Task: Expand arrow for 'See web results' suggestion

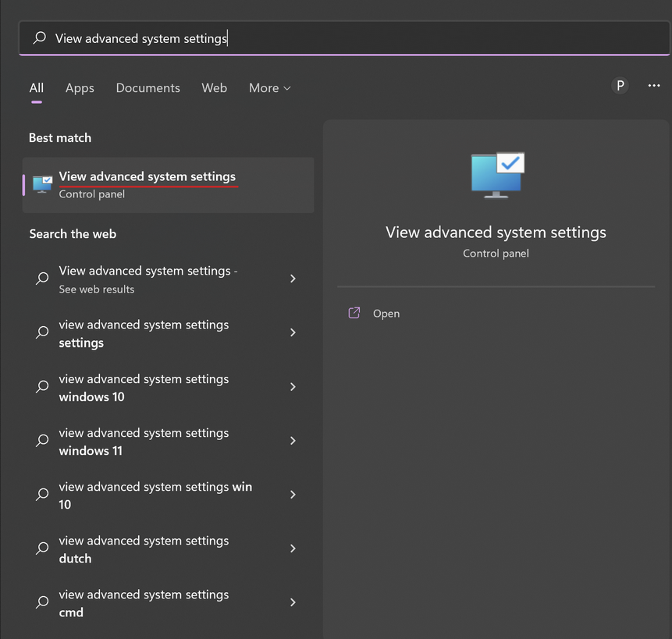Action: [x=293, y=279]
